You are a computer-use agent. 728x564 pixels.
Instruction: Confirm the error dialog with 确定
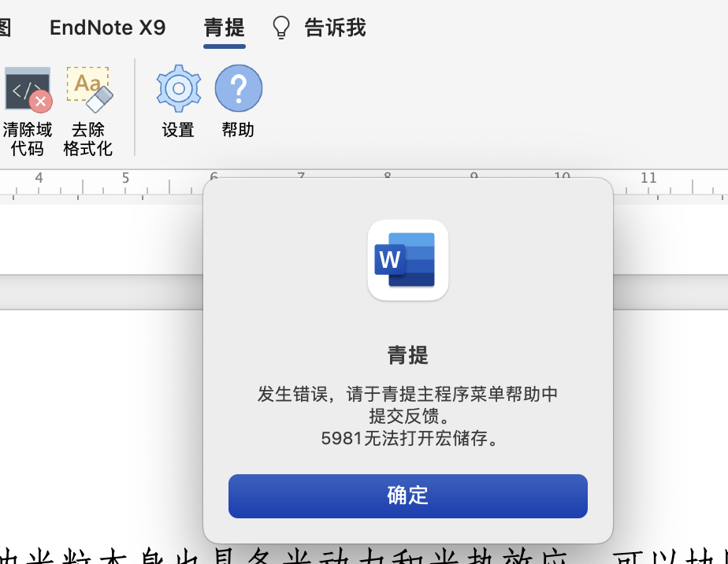pos(407,495)
